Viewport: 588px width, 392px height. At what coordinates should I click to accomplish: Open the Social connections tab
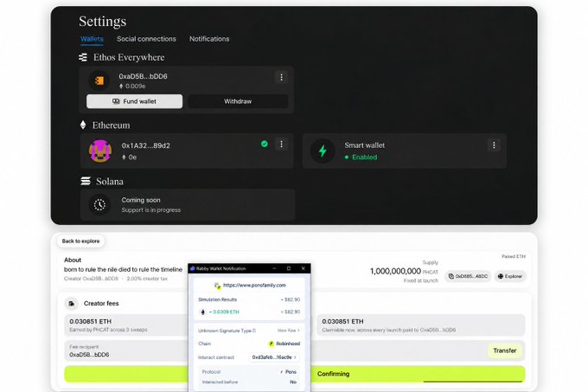tap(146, 39)
